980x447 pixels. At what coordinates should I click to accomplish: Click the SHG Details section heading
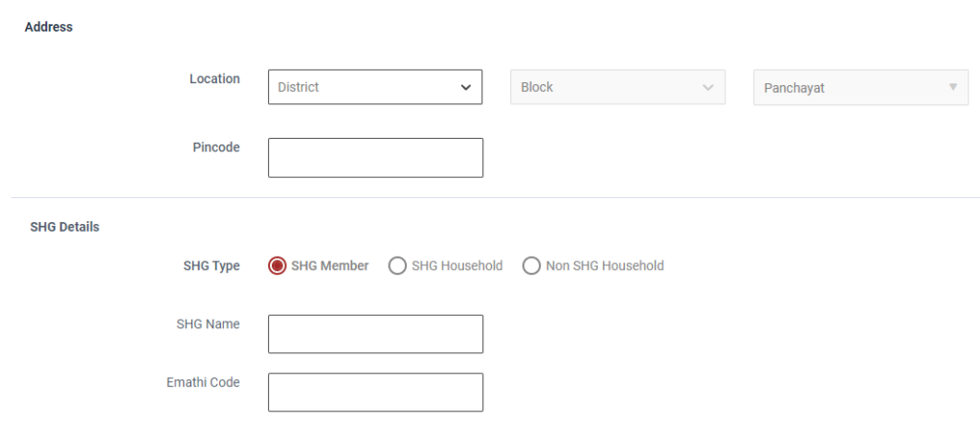[x=65, y=228]
